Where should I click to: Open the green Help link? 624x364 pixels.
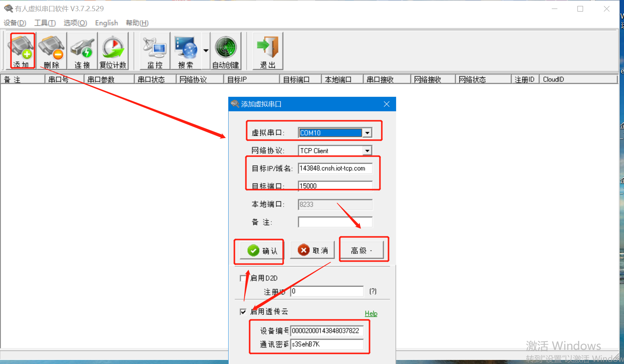click(x=371, y=313)
